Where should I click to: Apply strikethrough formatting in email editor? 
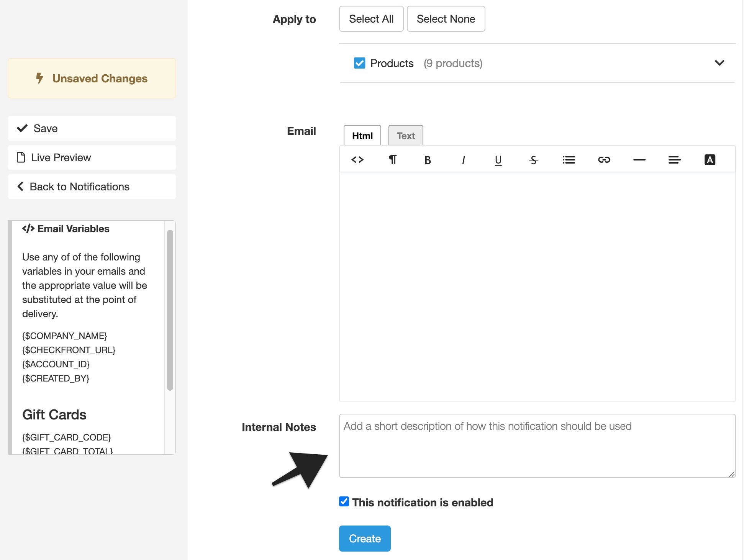click(534, 160)
